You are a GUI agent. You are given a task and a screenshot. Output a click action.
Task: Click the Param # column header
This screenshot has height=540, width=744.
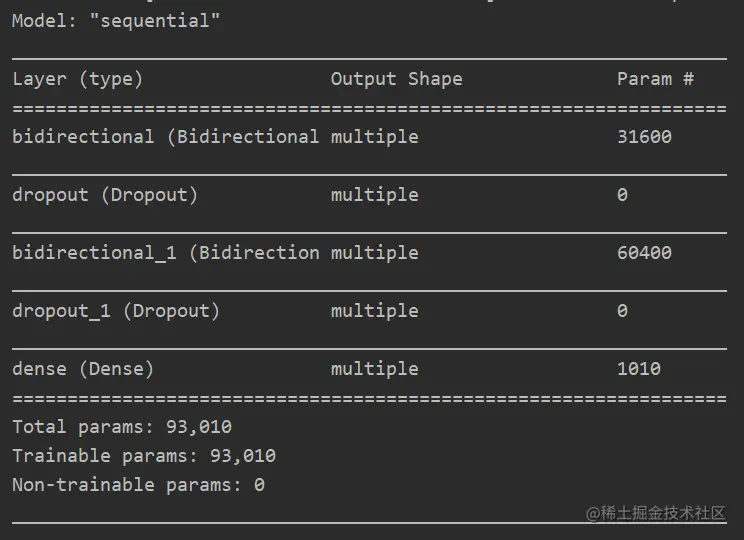pos(655,79)
